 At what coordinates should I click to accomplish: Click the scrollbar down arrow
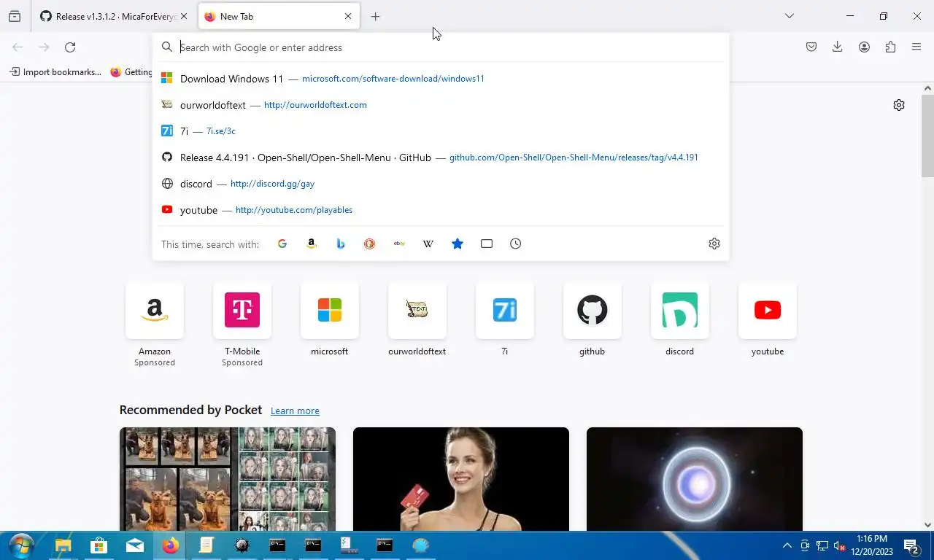927,525
